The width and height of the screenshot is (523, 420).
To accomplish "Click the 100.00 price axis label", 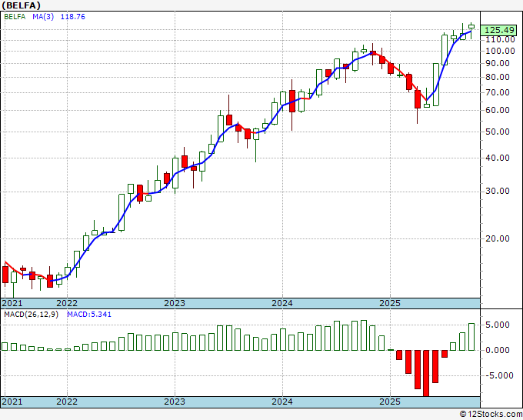I will [500, 51].
